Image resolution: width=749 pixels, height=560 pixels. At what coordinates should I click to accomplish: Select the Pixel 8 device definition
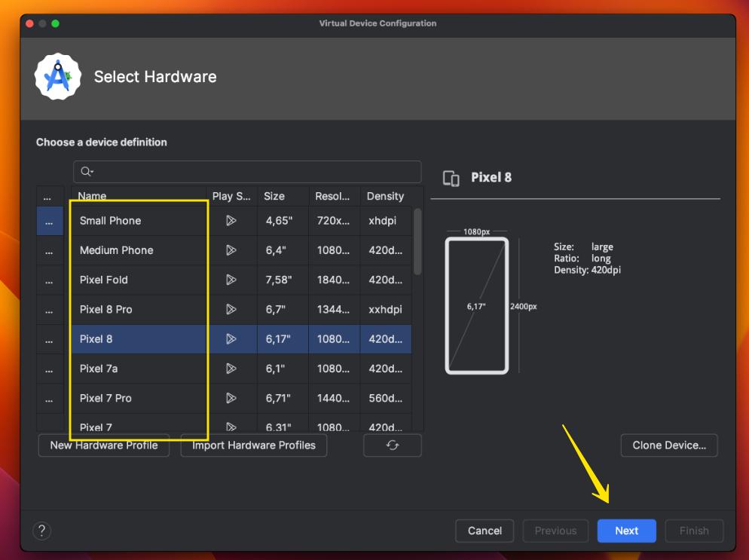241,339
